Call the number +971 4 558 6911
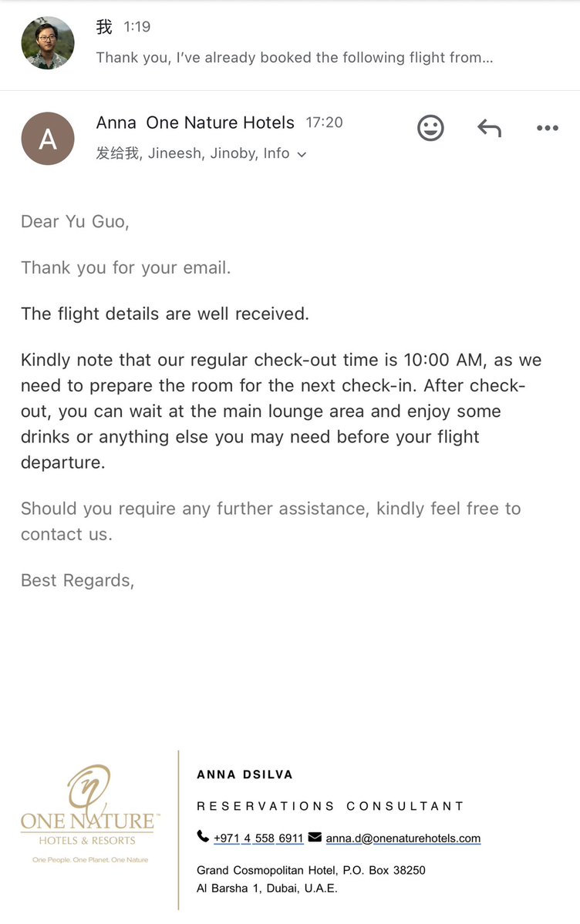The width and height of the screenshot is (580, 924). (x=258, y=838)
